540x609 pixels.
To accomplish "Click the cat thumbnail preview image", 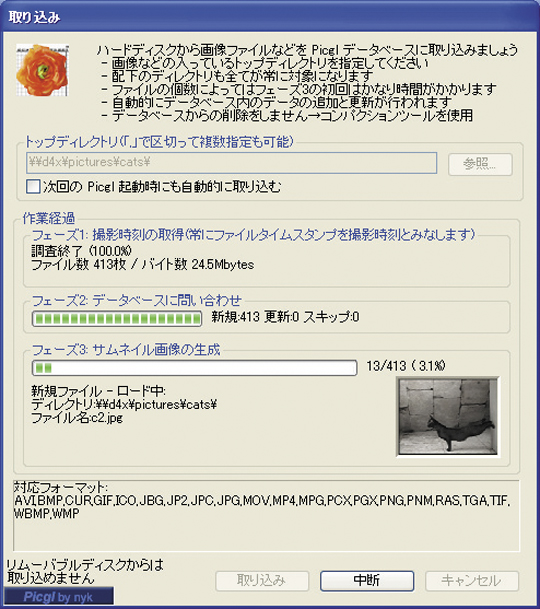I will (x=448, y=417).
